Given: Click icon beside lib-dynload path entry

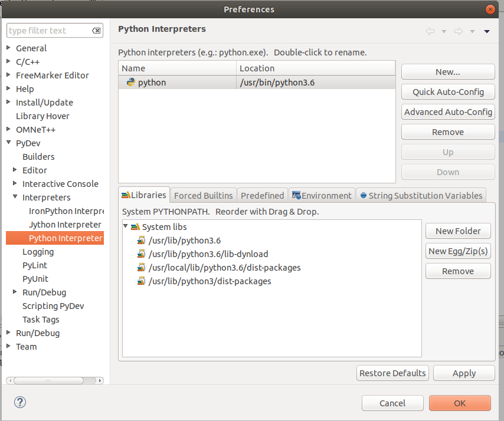Looking at the screenshot, I should pyautogui.click(x=141, y=254).
